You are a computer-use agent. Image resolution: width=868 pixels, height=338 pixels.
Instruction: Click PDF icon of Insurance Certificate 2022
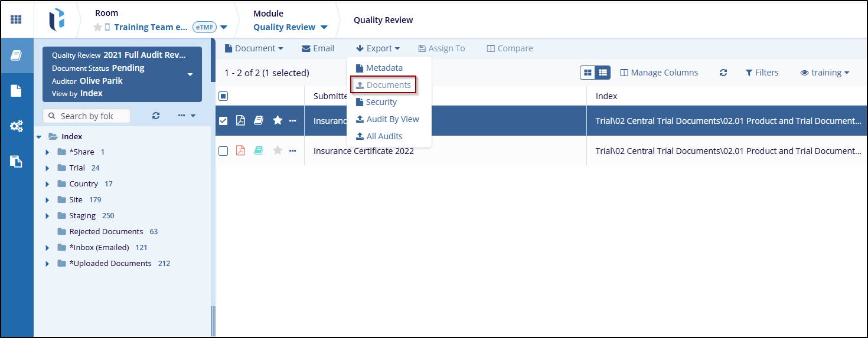(240, 151)
